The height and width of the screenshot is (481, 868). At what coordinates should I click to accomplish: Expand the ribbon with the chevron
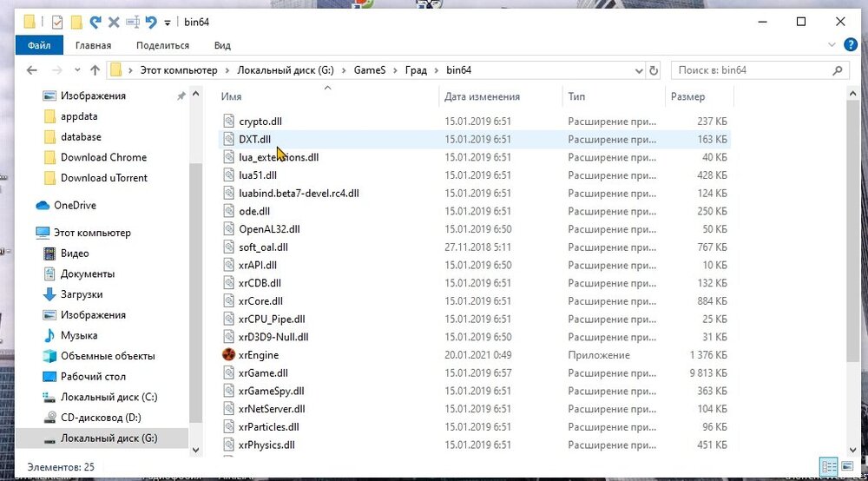[832, 45]
